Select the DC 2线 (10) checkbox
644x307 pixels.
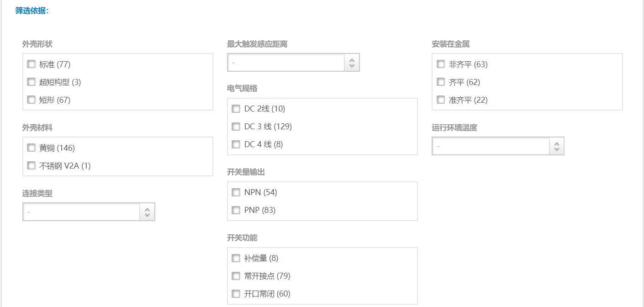tap(236, 108)
